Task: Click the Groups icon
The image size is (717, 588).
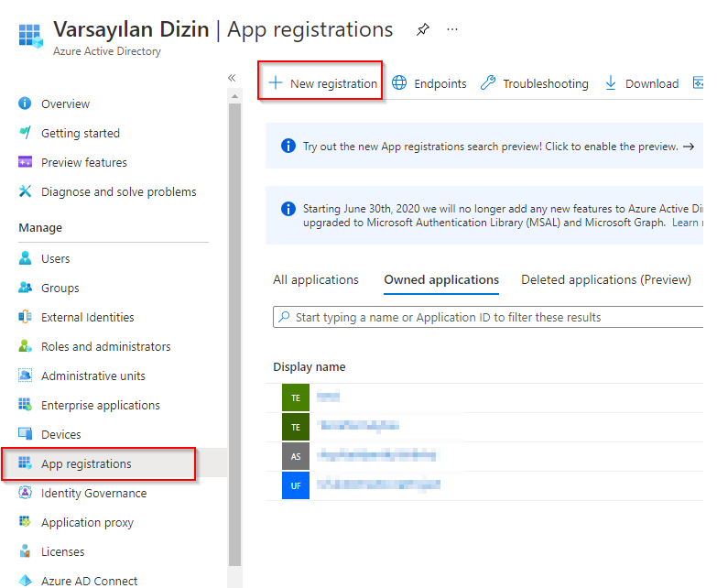Action: tap(25, 288)
